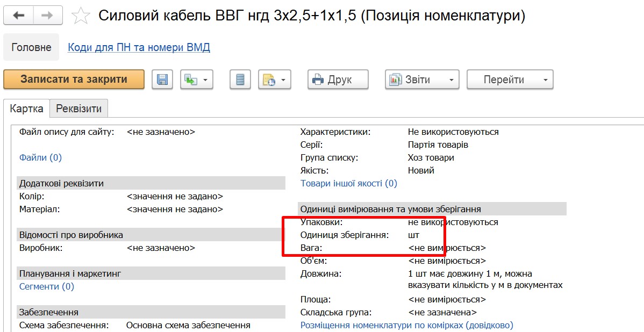Image resolution: width=644 pixels, height=332 pixels.
Task: Click the Одиниця зберігання value шт
Action: click(x=413, y=235)
